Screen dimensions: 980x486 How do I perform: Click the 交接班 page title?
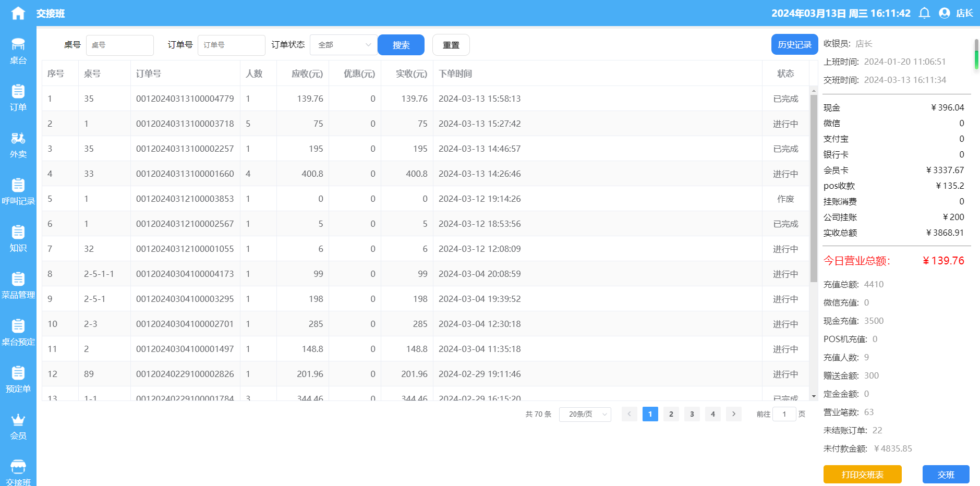51,13
